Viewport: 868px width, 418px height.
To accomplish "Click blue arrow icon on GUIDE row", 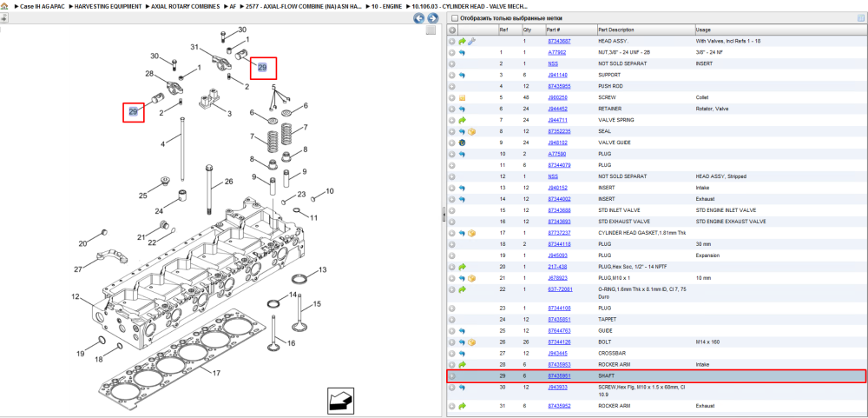I will [462, 331].
